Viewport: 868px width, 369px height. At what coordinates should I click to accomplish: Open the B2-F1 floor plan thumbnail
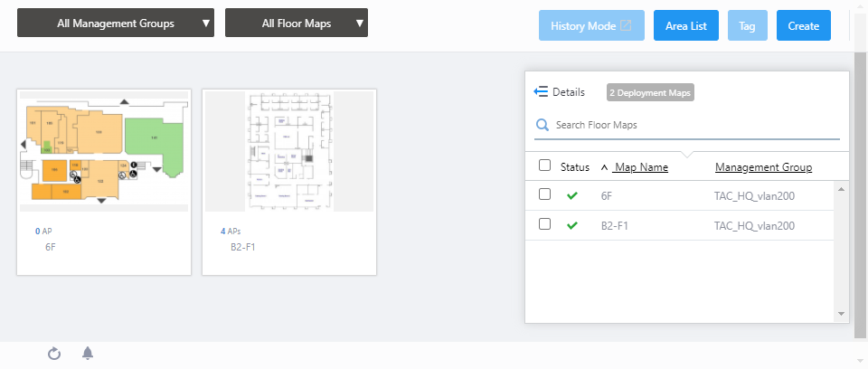tap(289, 151)
